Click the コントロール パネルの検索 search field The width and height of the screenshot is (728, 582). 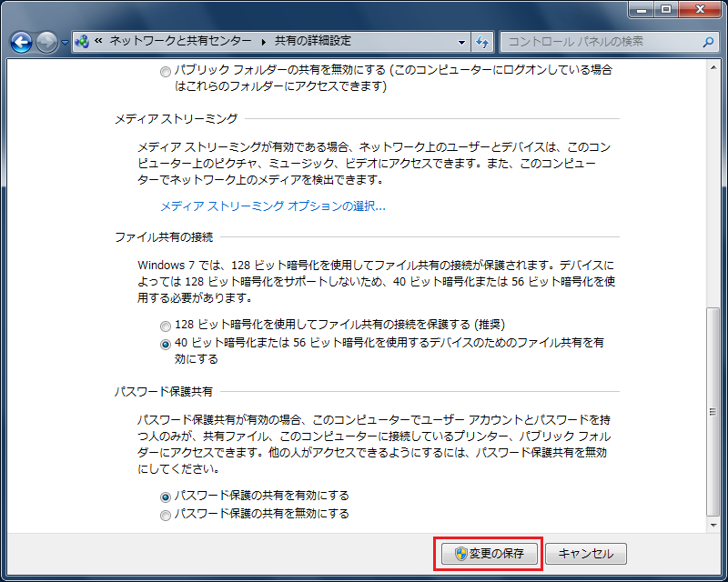click(x=601, y=42)
